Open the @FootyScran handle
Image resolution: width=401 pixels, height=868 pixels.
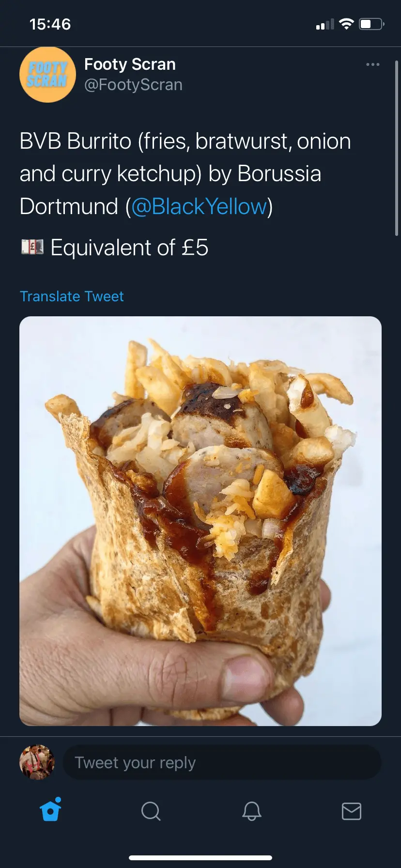coord(133,85)
